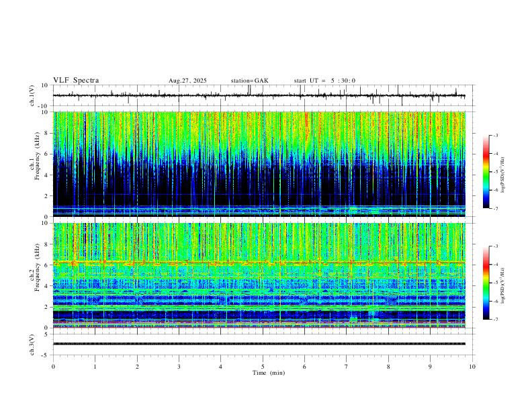Click time axis tick label "0"
The height and width of the screenshot is (411, 532).
point(53,367)
